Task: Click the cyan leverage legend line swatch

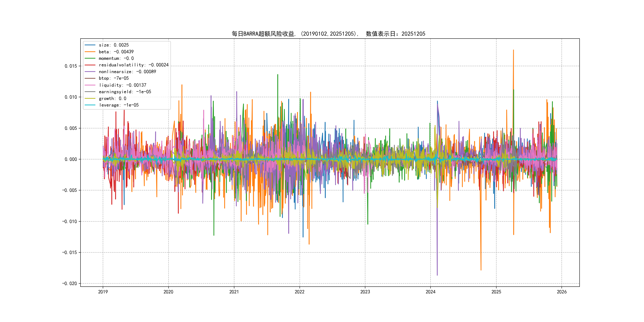Action: [90, 105]
